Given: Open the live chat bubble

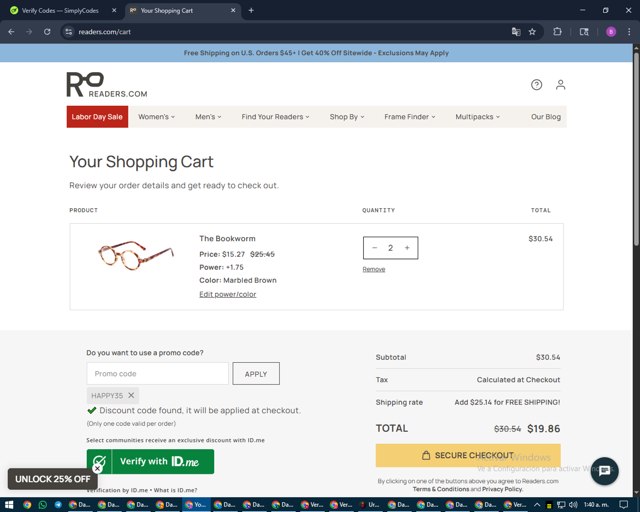Looking at the screenshot, I should coord(604,471).
